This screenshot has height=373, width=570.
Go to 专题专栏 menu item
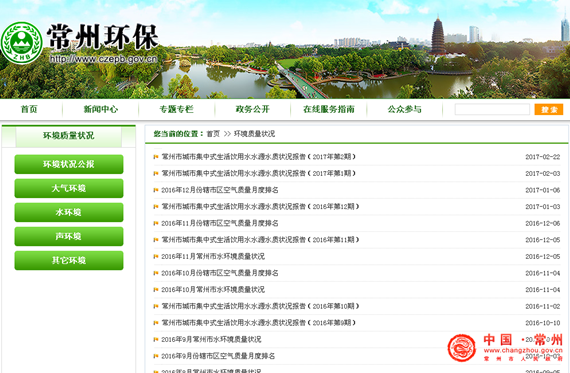pos(177,109)
